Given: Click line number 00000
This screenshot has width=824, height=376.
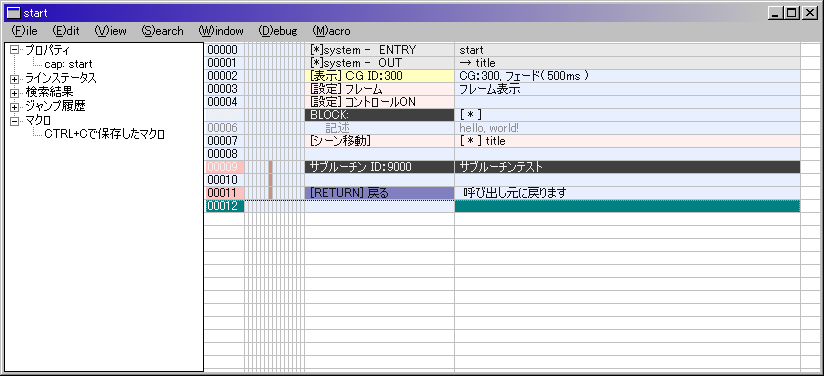Looking at the screenshot, I should click(x=224, y=50).
